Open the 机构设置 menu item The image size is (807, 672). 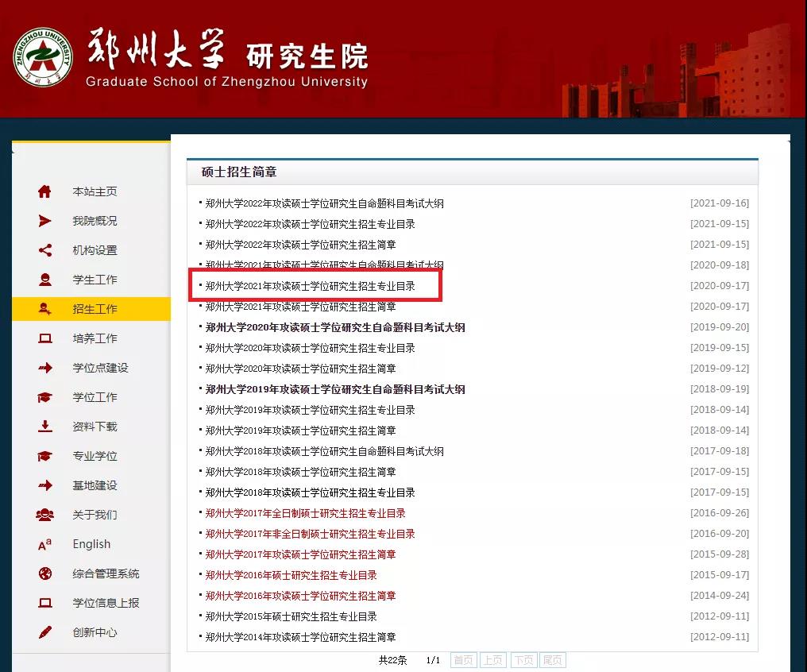click(x=95, y=250)
